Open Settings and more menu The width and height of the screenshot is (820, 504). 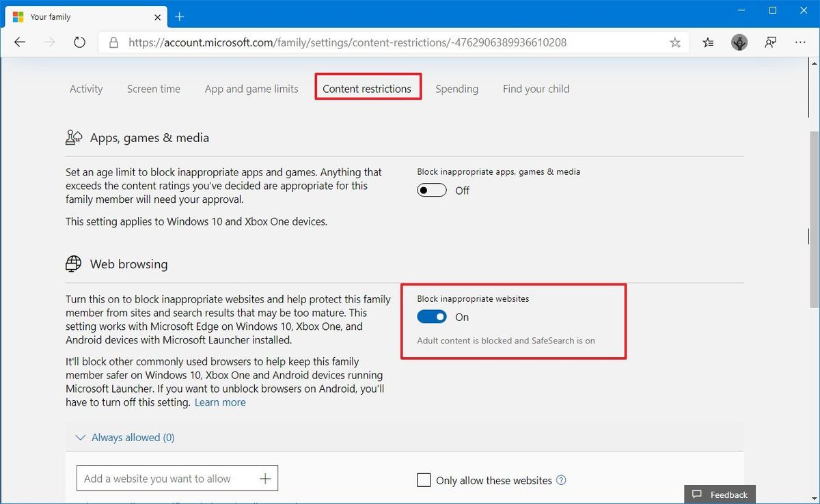coord(800,42)
